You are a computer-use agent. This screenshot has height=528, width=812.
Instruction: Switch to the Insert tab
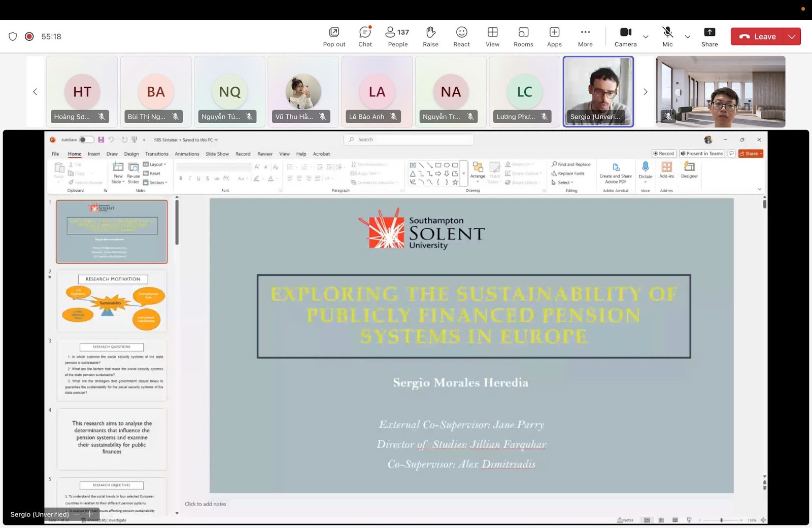94,154
